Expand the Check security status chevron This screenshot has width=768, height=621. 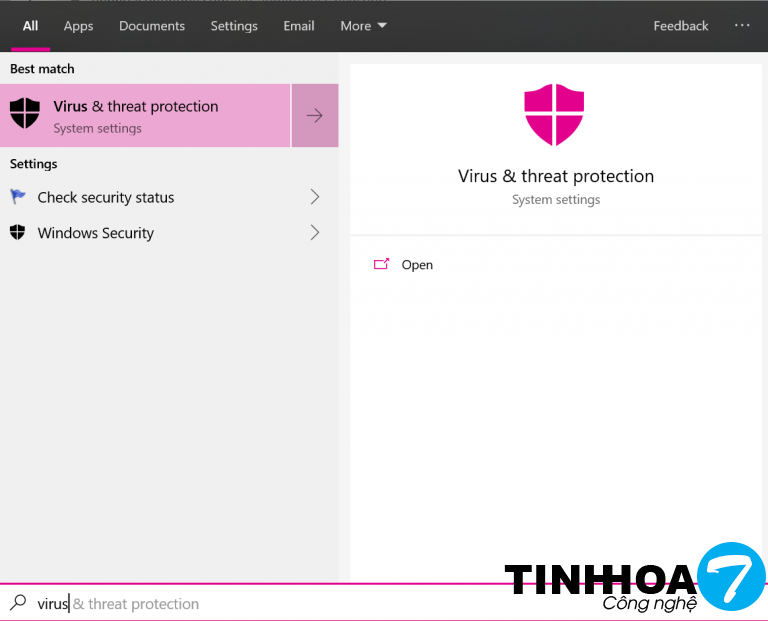[315, 197]
